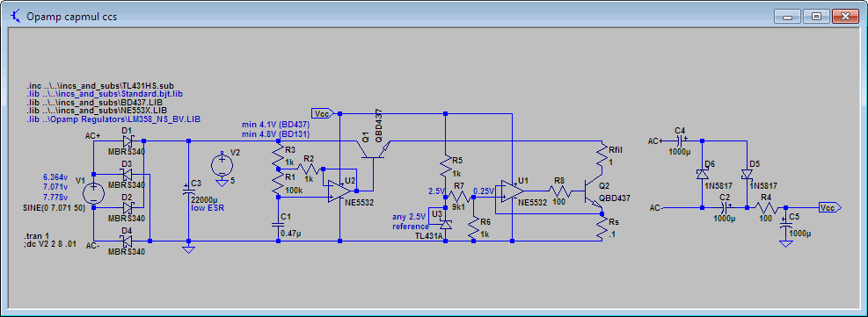Click Schottky diode D5 symbol
The height and width of the screenshot is (317, 868).
pyautogui.click(x=747, y=175)
